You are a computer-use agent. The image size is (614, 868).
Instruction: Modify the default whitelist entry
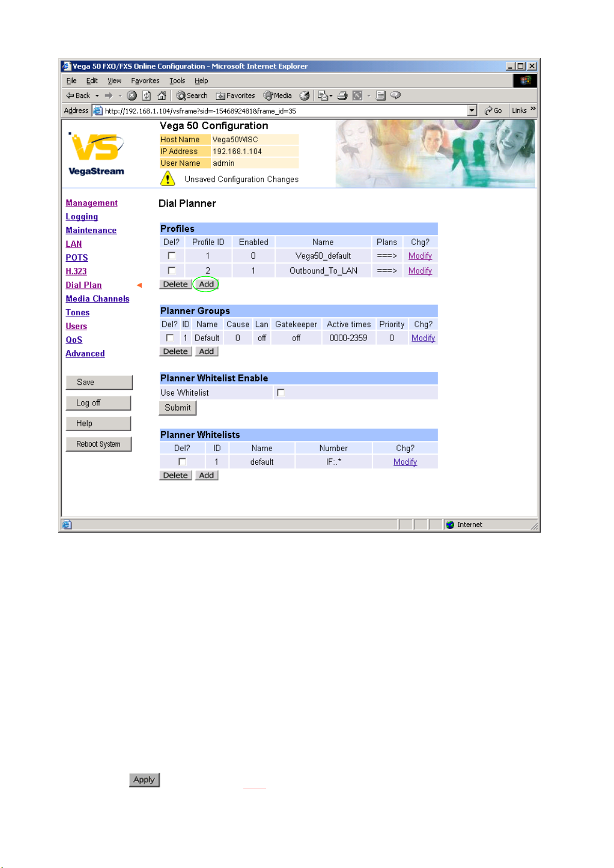(405, 462)
